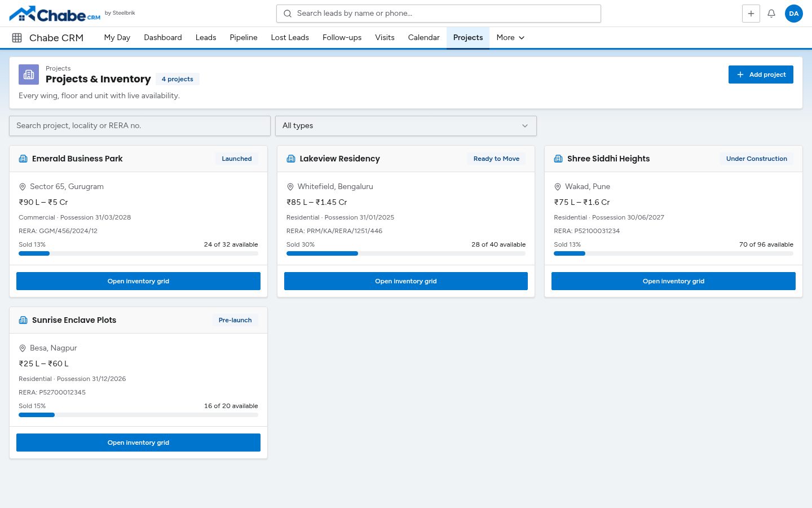Click the Launched status badge
The height and width of the screenshot is (508, 812).
(237, 159)
